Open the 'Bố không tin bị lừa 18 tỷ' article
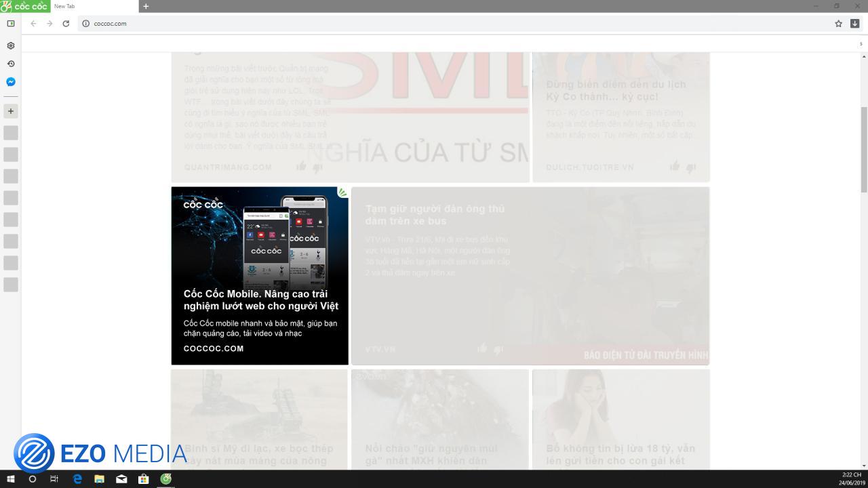This screenshot has height=488, width=868. tap(620, 454)
